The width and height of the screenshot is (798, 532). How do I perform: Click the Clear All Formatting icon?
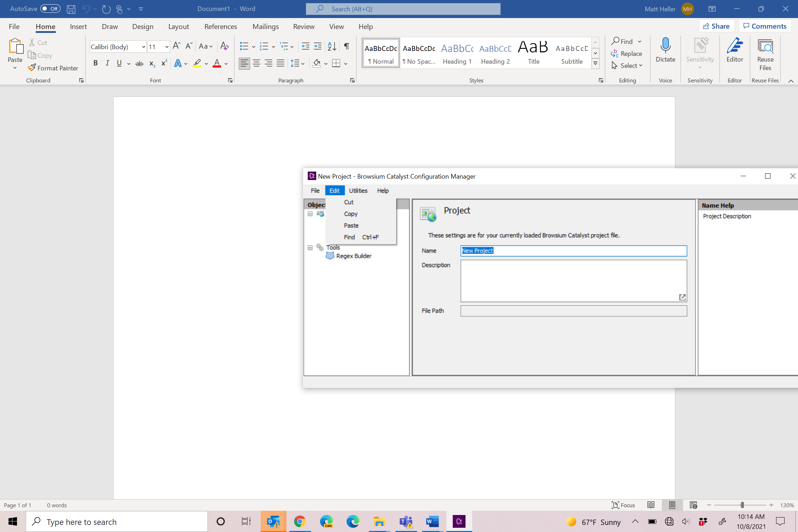[224, 46]
